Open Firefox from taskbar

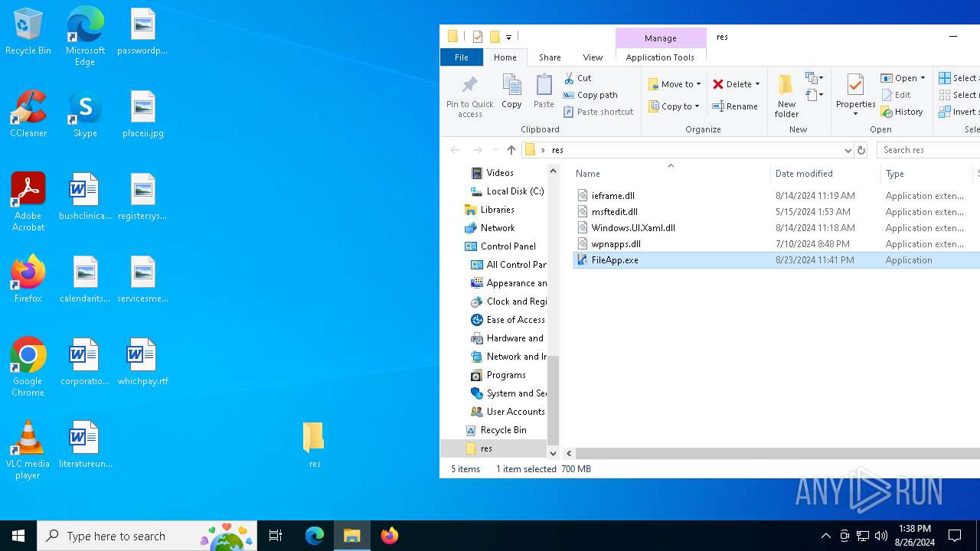click(390, 536)
